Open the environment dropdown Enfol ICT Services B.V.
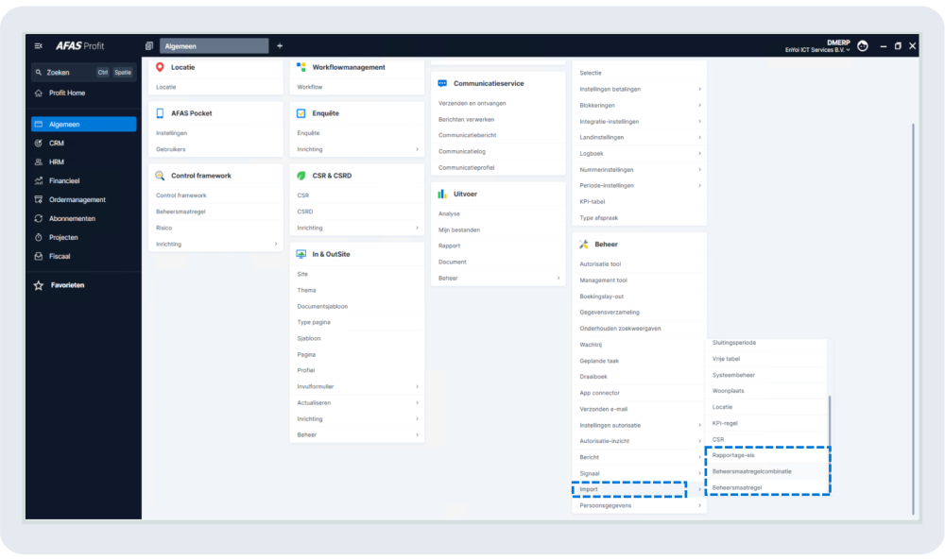 tap(817, 50)
